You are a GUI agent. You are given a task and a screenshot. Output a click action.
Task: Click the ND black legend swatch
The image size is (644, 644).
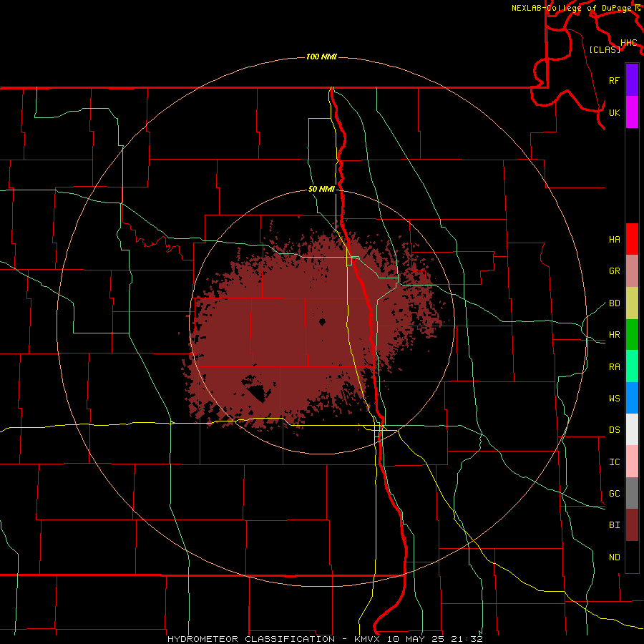[x=632, y=557]
